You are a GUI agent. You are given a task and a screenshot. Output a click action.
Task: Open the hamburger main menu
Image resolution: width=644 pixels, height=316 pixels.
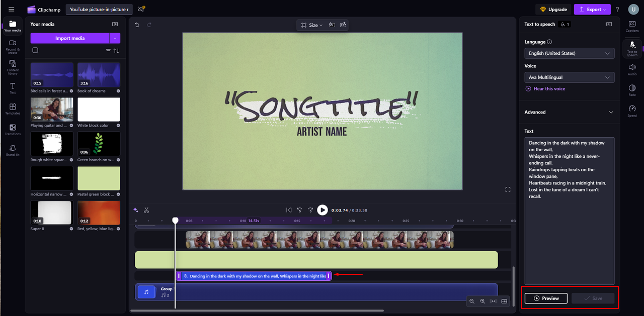point(12,9)
